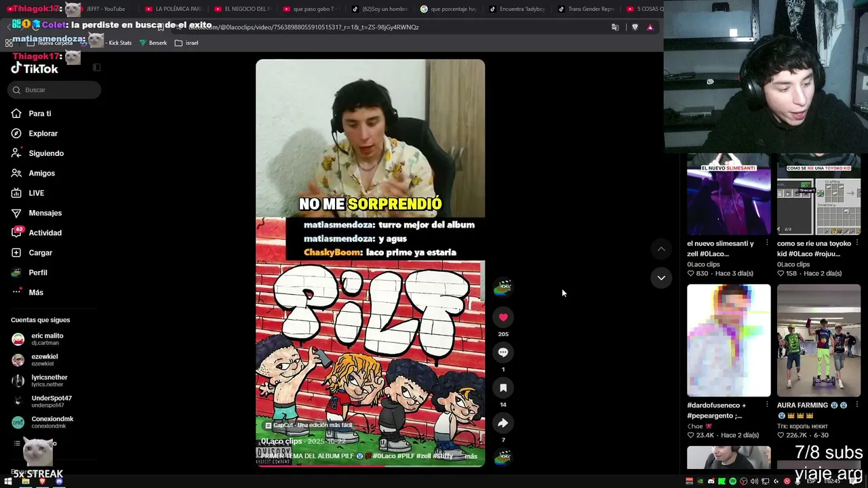Screen dimensions: 868x488
Task: Open the #dardofuseneco video thumbnail
Action: [728, 340]
